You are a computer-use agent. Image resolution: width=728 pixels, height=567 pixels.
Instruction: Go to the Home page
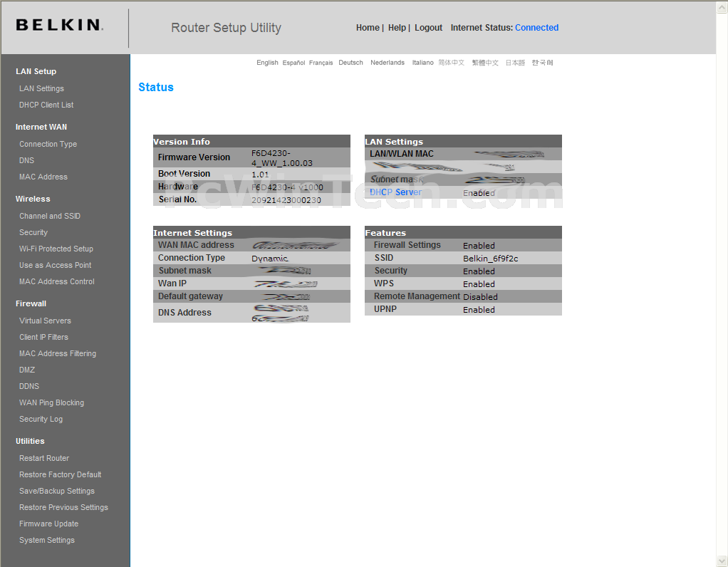[x=368, y=28]
